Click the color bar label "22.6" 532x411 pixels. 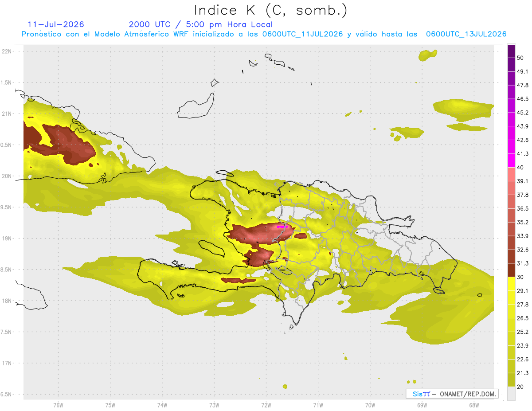click(x=523, y=359)
